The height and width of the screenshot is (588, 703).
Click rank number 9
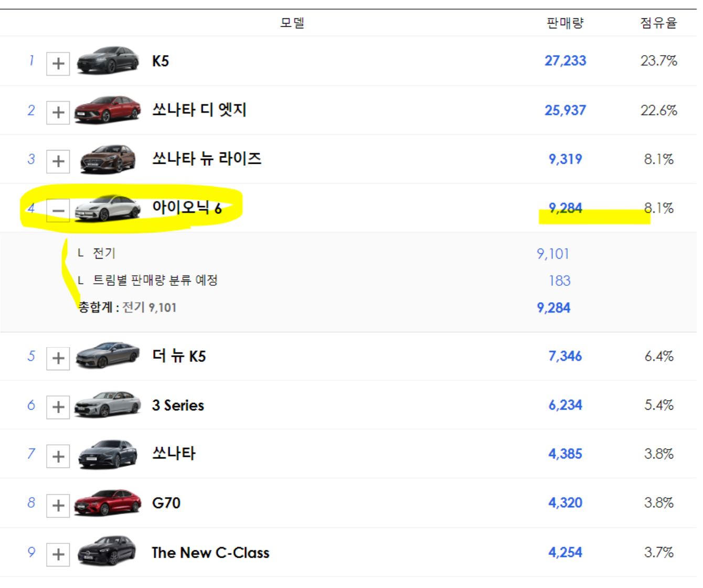31,552
